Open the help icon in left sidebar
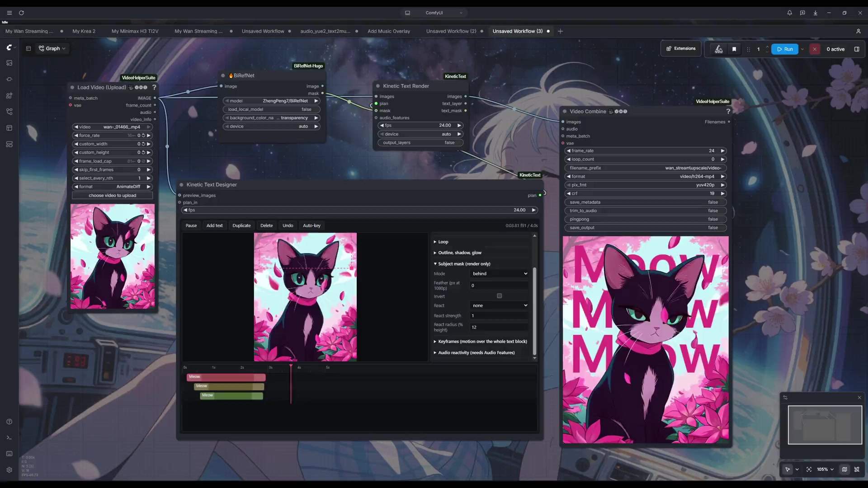 pos(9,422)
